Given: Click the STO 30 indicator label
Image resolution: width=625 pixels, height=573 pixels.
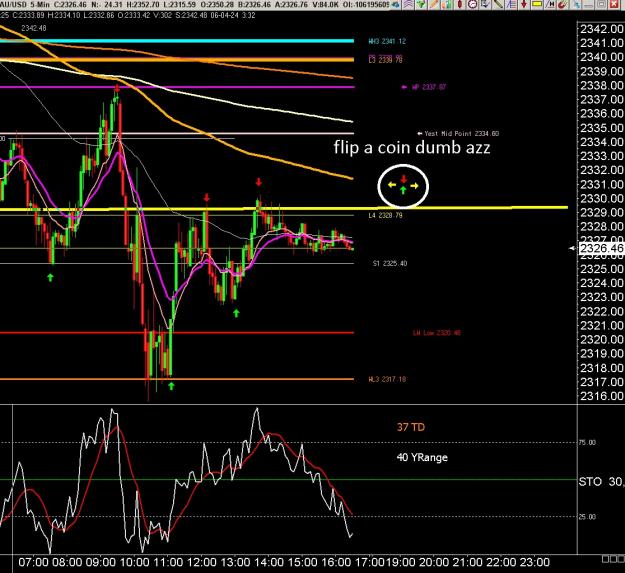Looking at the screenshot, I should [x=601, y=482].
